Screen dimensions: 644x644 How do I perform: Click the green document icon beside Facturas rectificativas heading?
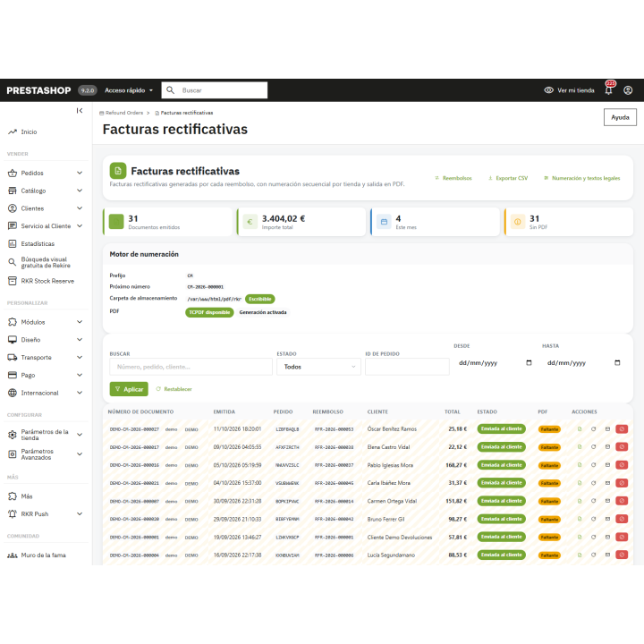pos(118,171)
